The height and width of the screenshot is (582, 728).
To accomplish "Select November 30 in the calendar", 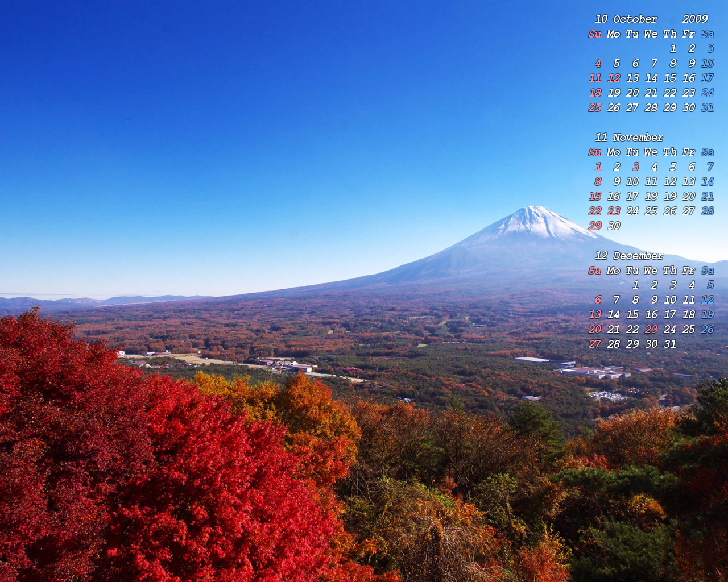I will [614, 226].
